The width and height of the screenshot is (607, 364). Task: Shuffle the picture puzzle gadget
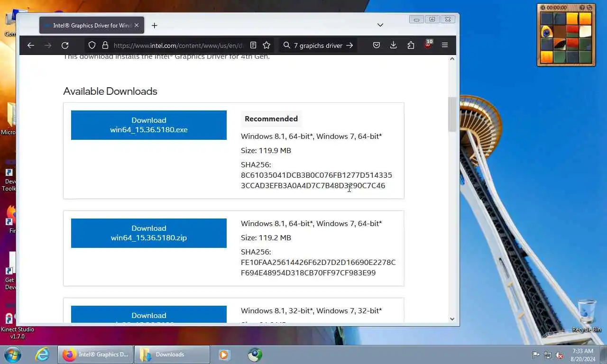[589, 8]
